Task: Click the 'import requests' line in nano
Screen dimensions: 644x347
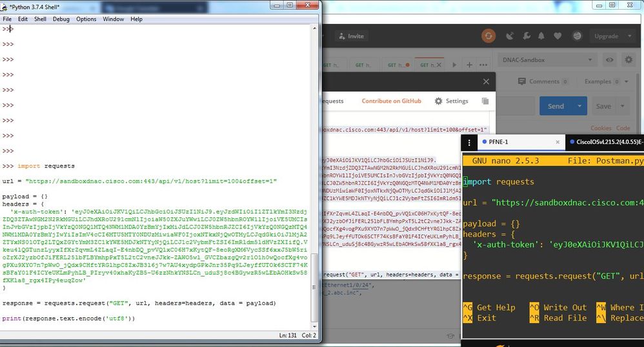Action: coord(499,181)
